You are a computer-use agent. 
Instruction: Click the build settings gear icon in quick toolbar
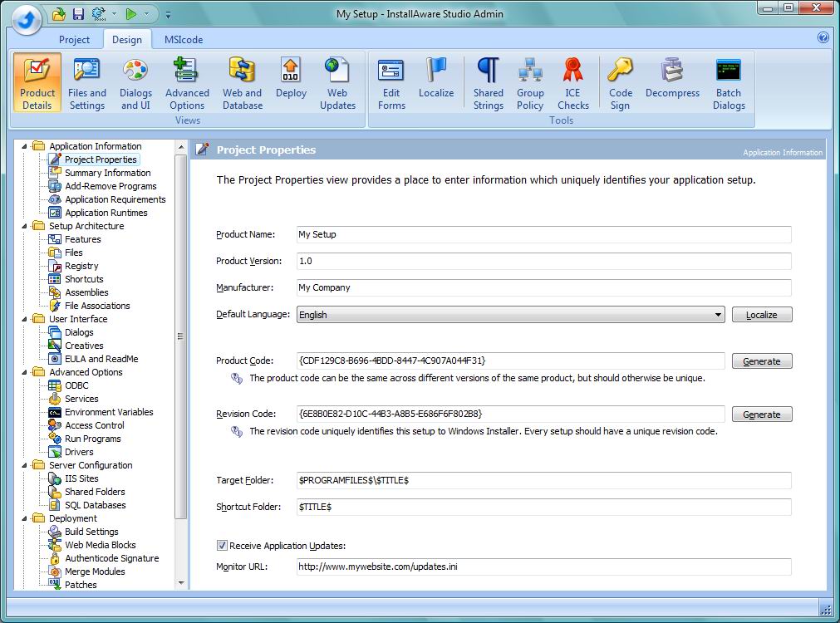click(x=99, y=14)
